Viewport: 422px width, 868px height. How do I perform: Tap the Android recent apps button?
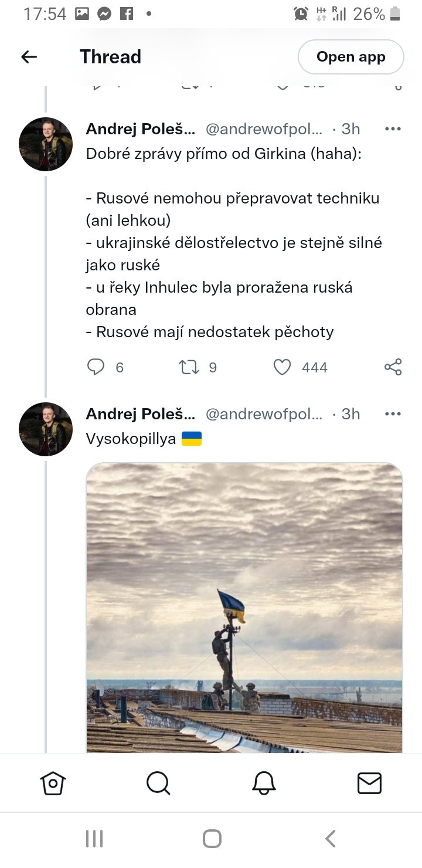[x=94, y=839]
